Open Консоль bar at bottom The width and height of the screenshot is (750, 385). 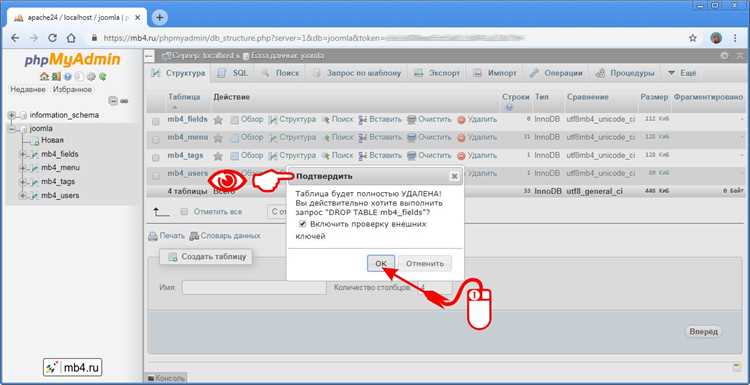[x=166, y=378]
